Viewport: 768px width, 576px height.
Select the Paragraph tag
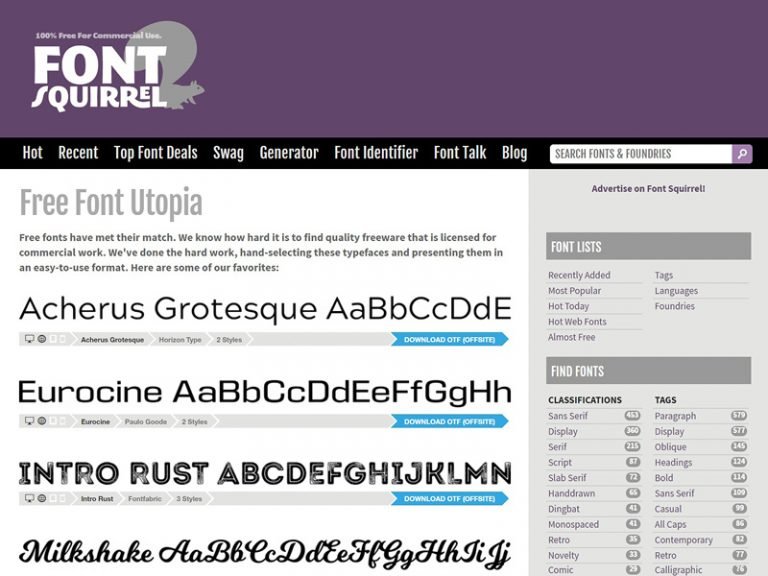point(675,416)
